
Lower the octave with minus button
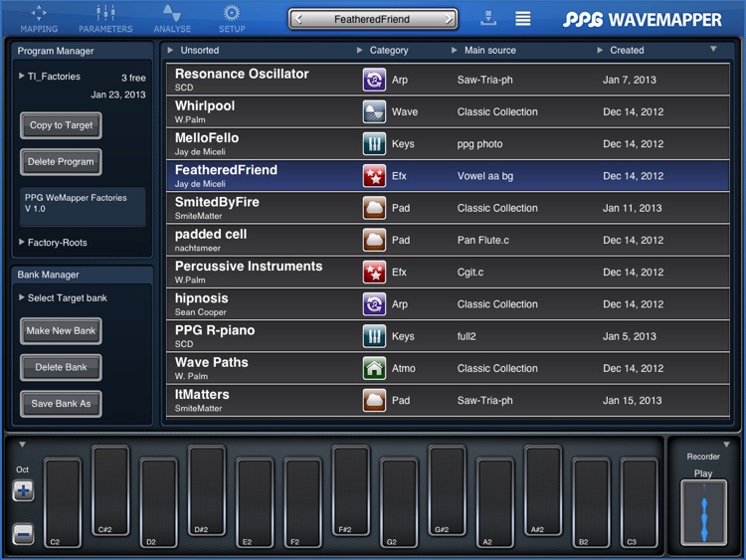click(x=23, y=534)
